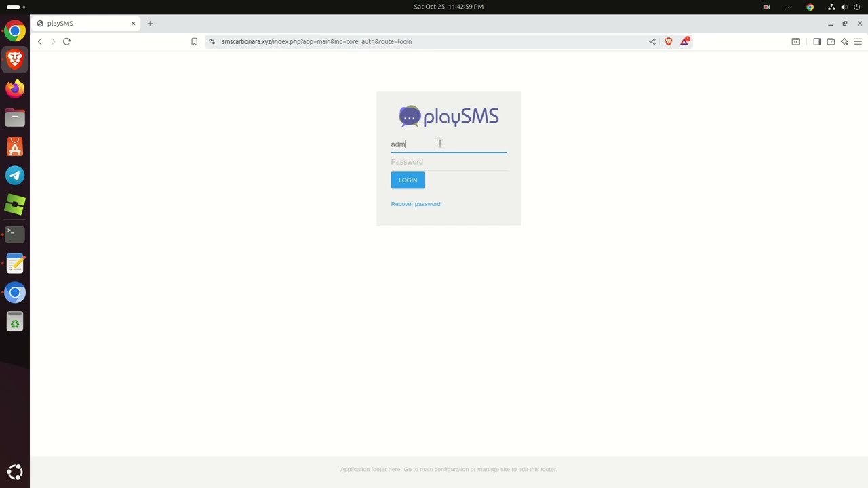Go back with the browser back arrow
Screen dimensions: 868x488
click(40, 41)
